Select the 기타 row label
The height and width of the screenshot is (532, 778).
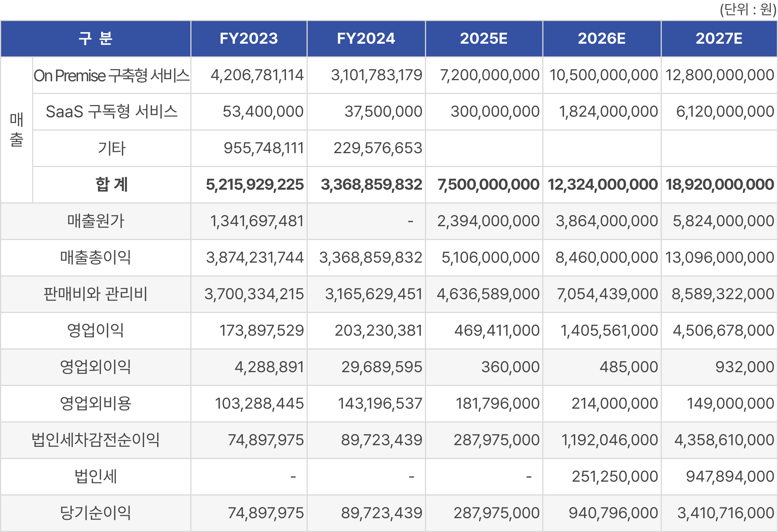pyautogui.click(x=111, y=148)
